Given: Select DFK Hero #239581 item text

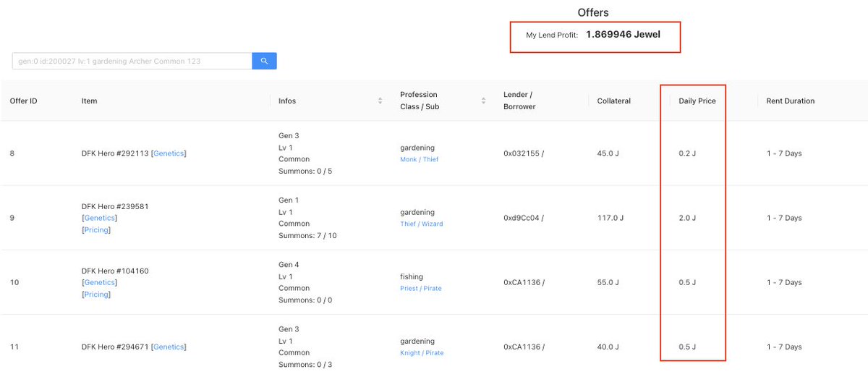Looking at the screenshot, I should pyautogui.click(x=115, y=206).
